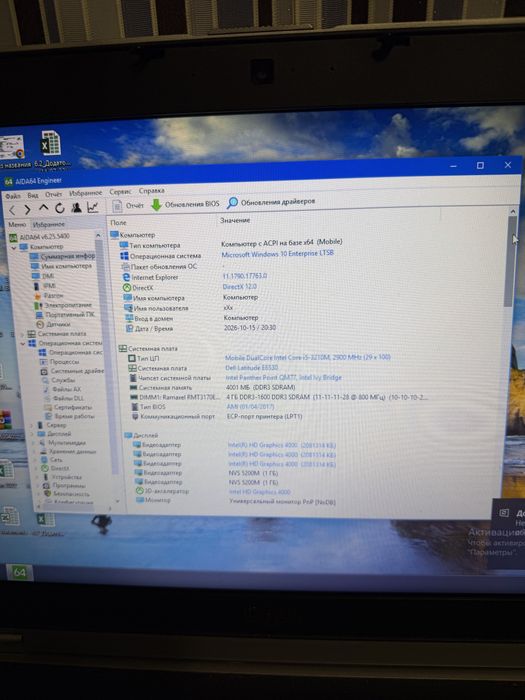Open the Справка menu
Screen dimensions: 525x700
pos(151,191)
